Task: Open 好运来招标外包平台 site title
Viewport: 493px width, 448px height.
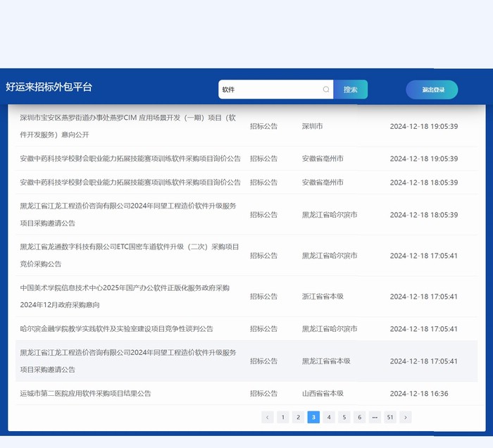Action: [49, 87]
